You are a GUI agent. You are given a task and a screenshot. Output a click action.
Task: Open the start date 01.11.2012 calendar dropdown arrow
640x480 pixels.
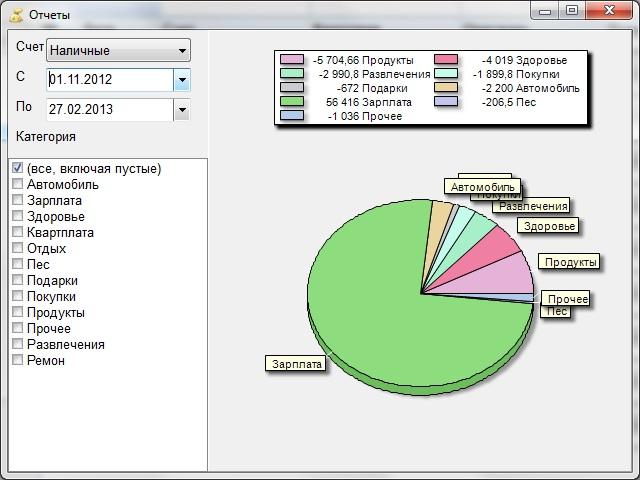pos(182,80)
